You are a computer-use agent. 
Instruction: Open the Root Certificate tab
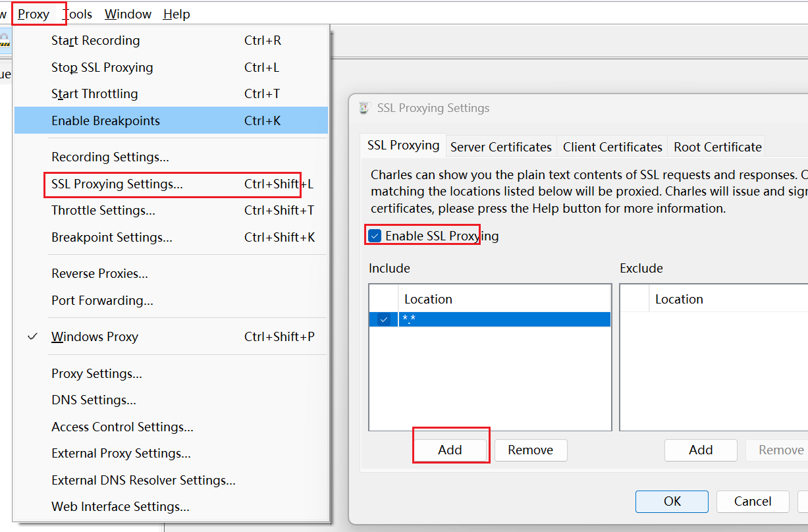click(x=717, y=147)
